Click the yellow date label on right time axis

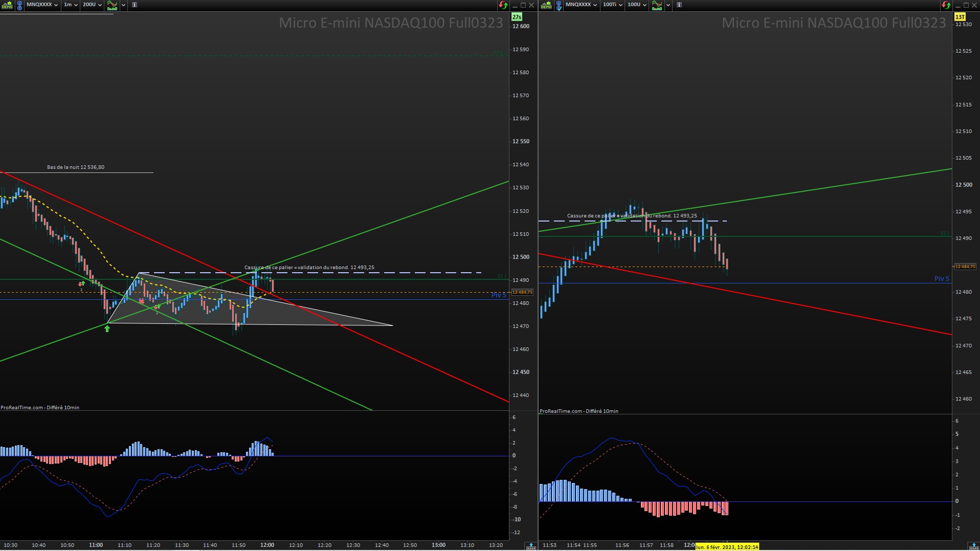727,547
